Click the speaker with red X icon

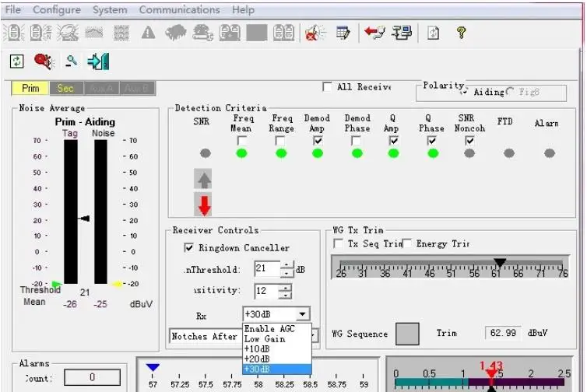pyautogui.click(x=315, y=33)
